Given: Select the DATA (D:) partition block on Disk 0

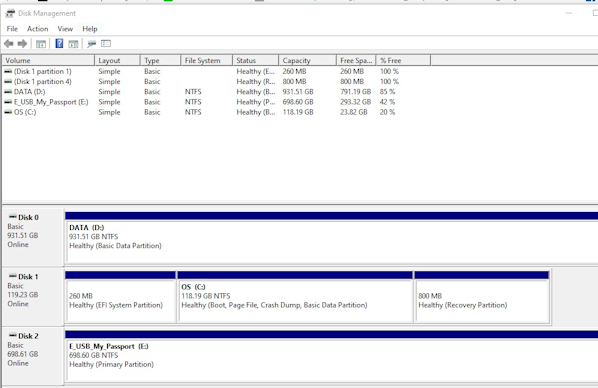Looking at the screenshot, I should point(331,238).
